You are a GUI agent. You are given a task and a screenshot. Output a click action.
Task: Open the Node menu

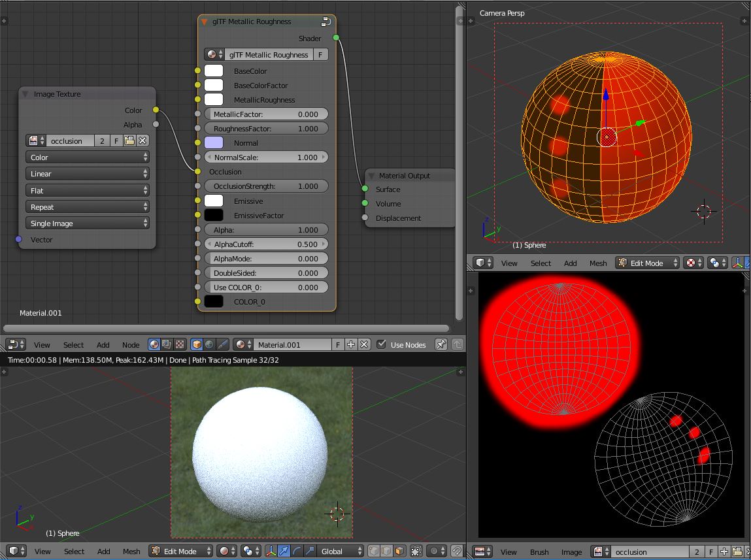tap(131, 344)
